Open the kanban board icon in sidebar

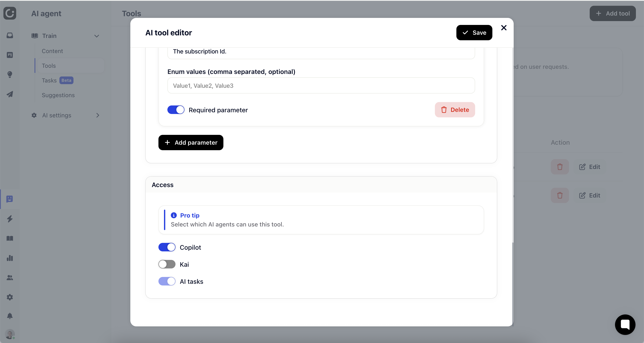coord(10,55)
